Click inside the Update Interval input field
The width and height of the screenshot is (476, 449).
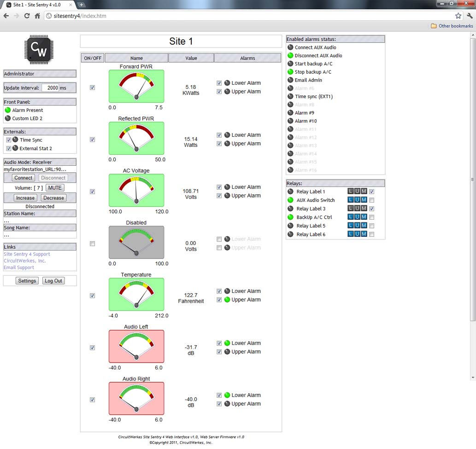(51, 87)
